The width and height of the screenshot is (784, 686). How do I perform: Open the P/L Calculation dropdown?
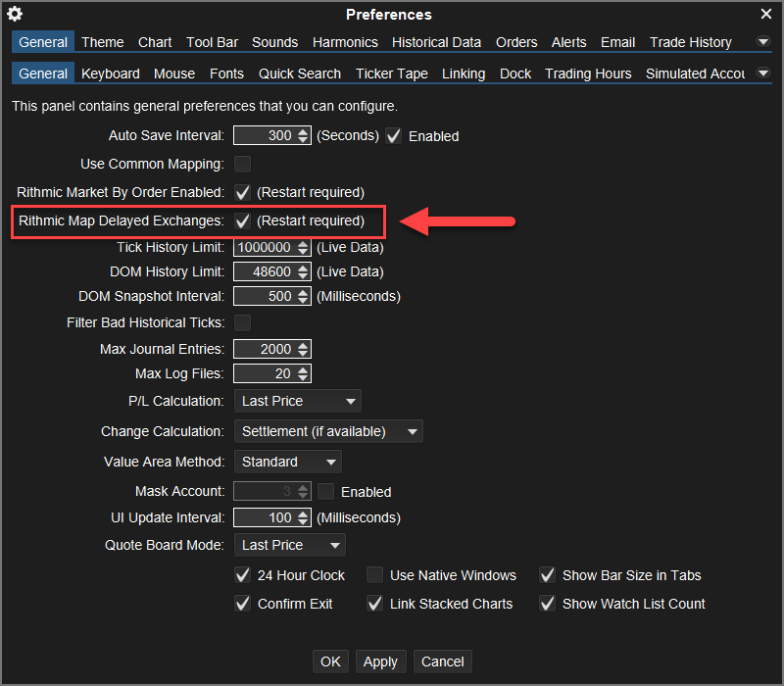(297, 401)
